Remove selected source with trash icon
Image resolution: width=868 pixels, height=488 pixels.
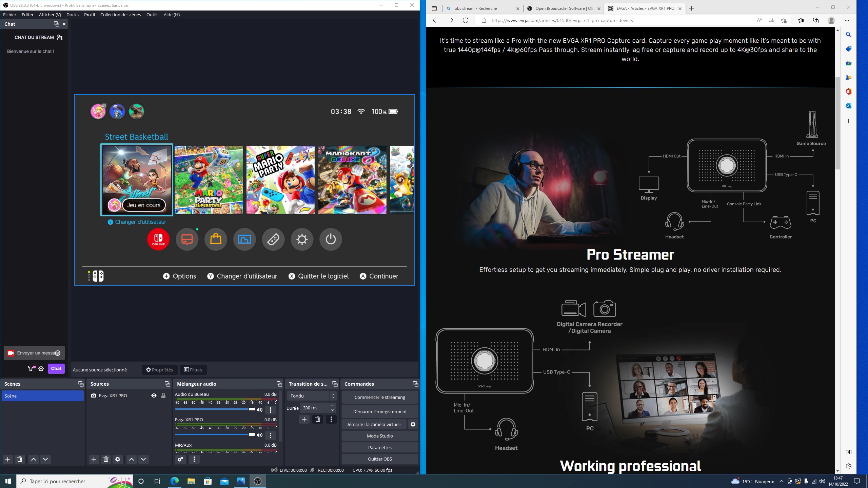coord(106,459)
